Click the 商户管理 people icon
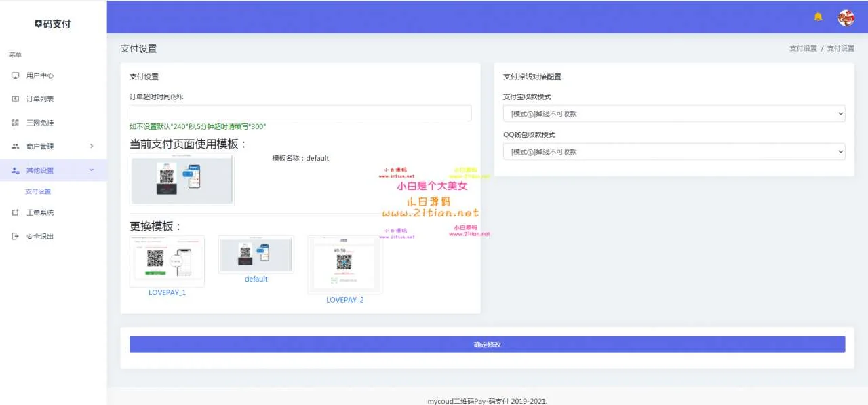The height and width of the screenshot is (405, 868). (16, 147)
